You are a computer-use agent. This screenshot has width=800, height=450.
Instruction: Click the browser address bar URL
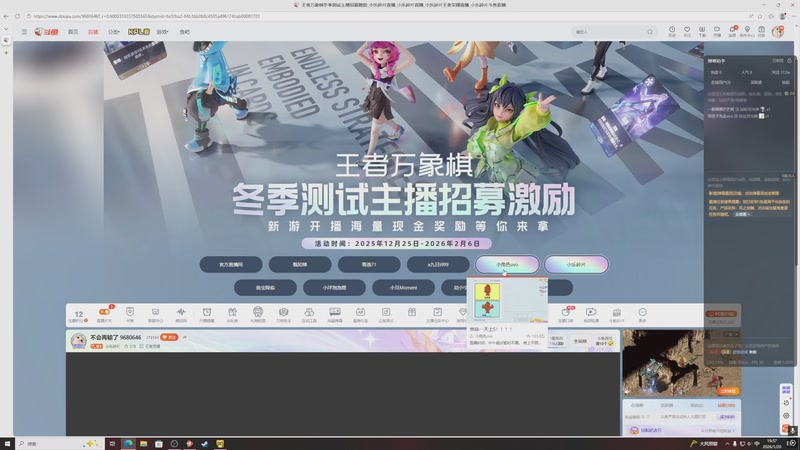coord(146,16)
